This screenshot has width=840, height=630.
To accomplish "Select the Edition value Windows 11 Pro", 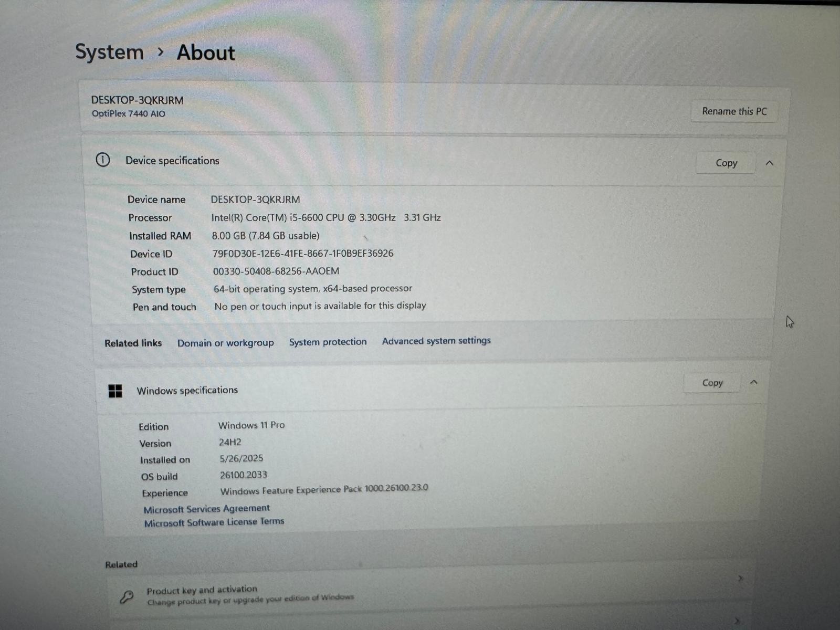I will [251, 425].
